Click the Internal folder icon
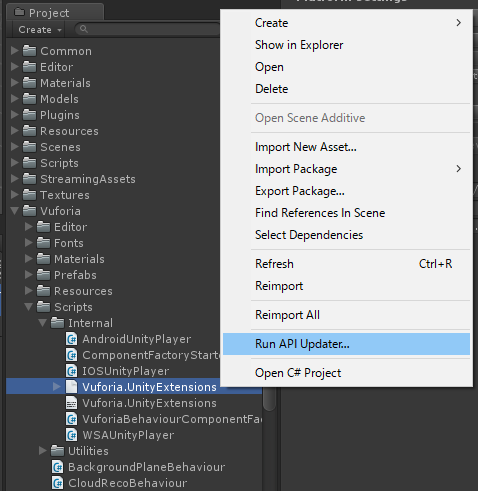The height and width of the screenshot is (491, 478). click(57, 323)
